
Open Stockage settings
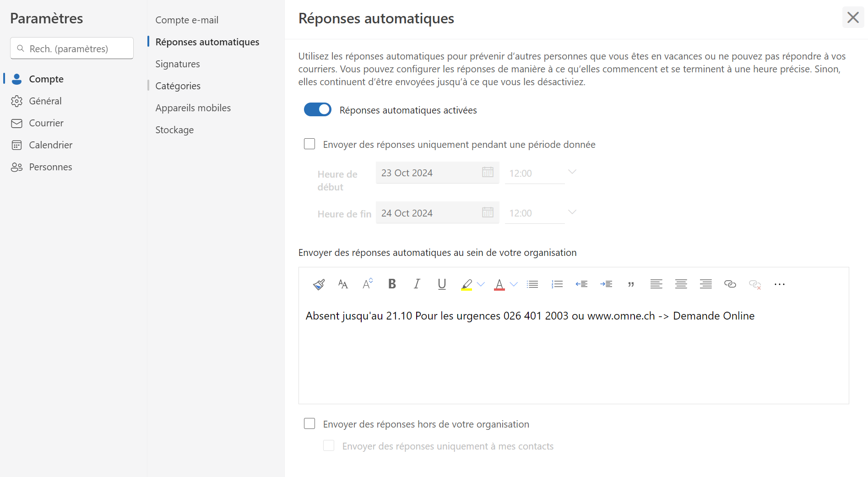pos(174,130)
